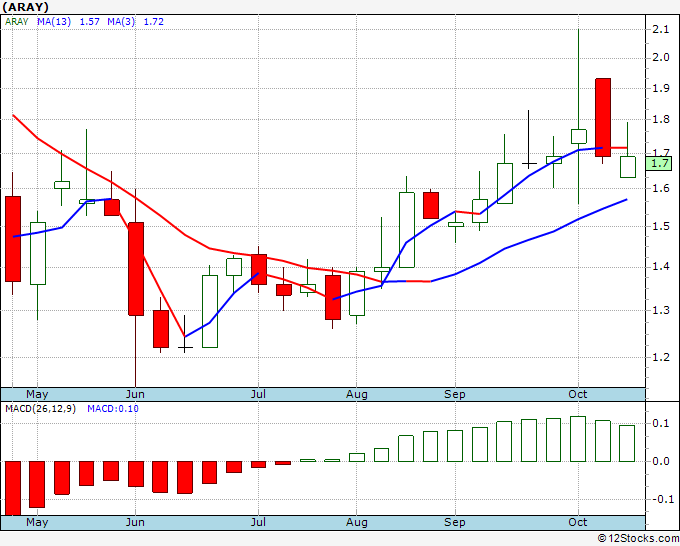The image size is (680, 546).
Task: Click the 1.9 price axis label
Action: click(x=661, y=88)
